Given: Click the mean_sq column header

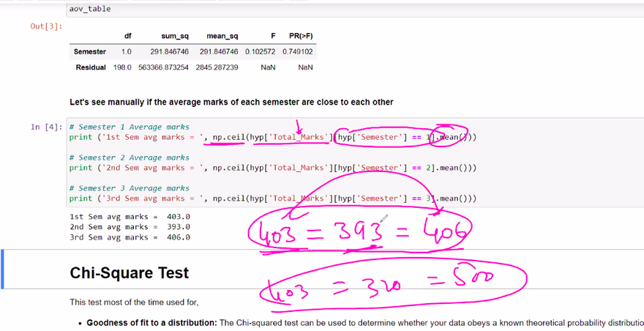Looking at the screenshot, I should coord(222,36).
